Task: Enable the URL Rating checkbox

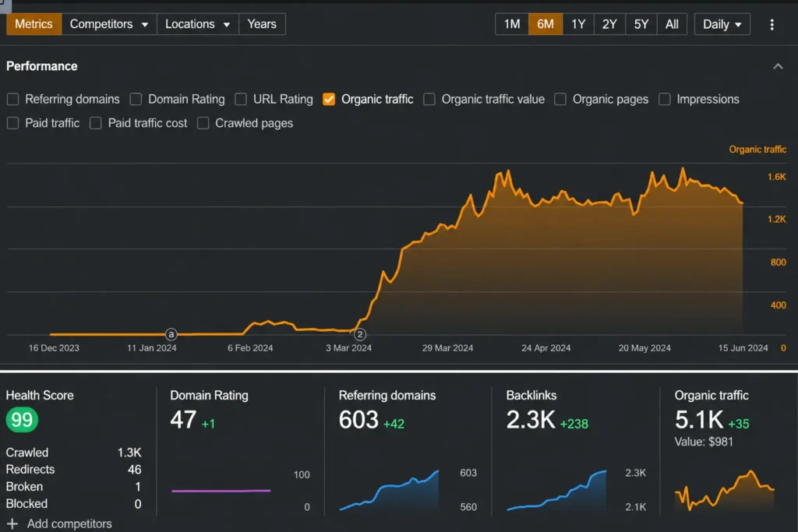Action: [x=241, y=99]
